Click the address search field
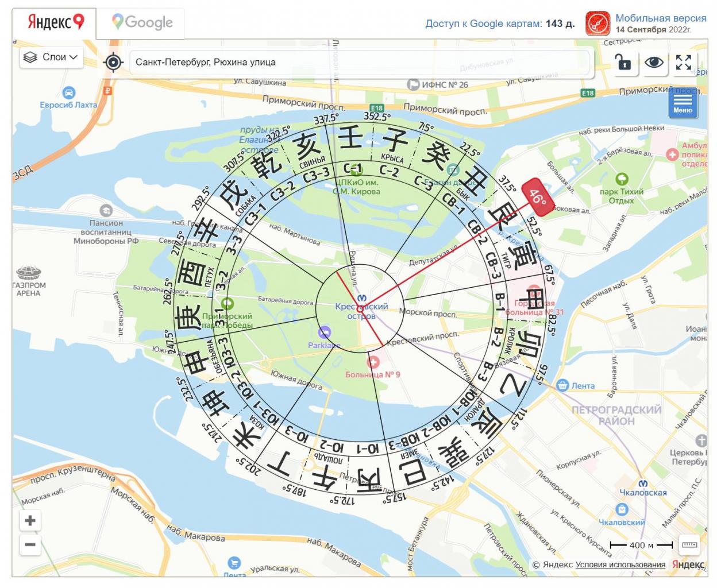The width and height of the screenshot is (717, 588). tap(360, 62)
